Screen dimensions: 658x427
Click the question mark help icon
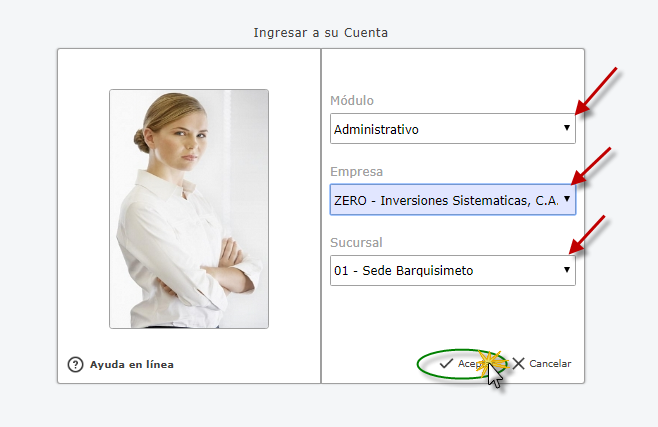pos(75,365)
